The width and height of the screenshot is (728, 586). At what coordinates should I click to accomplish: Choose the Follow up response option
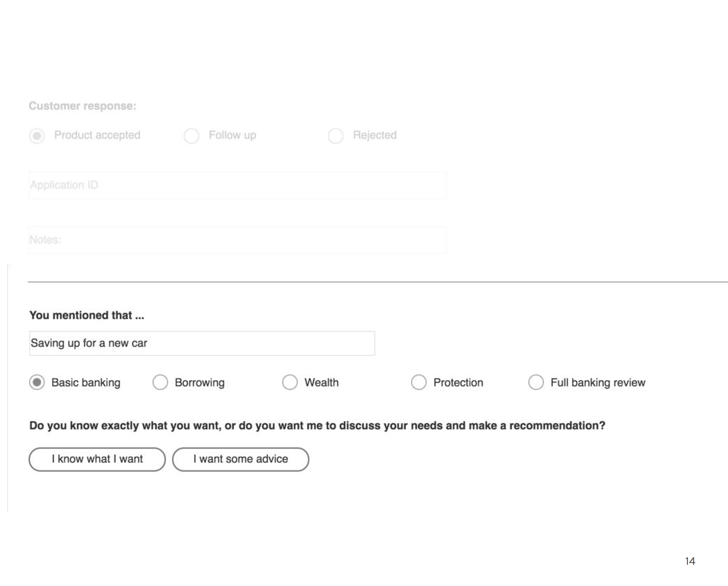[191, 136]
